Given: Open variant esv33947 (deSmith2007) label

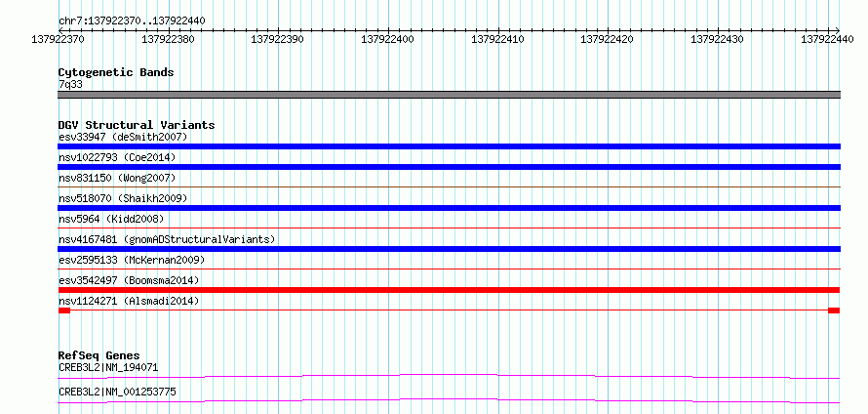Looking at the screenshot, I should [123, 137].
